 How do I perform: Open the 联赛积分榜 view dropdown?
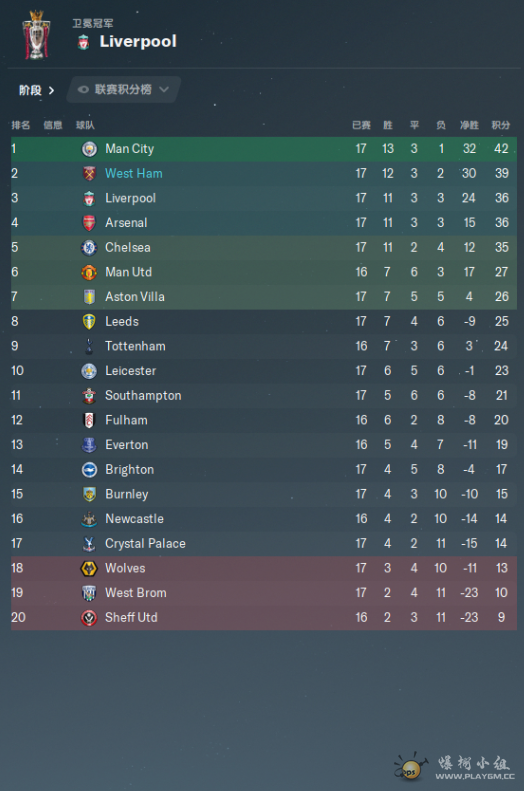pos(124,90)
